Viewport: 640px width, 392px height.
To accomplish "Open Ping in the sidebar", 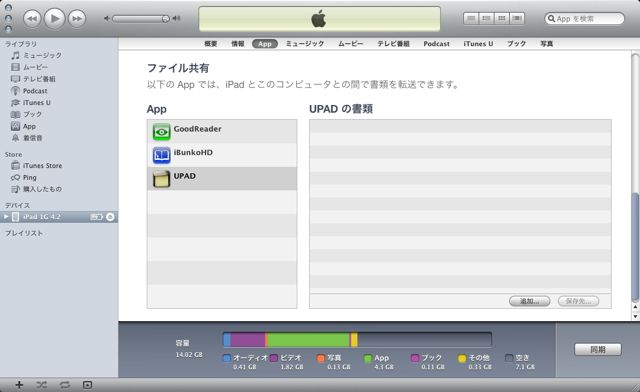I will click(59, 177).
